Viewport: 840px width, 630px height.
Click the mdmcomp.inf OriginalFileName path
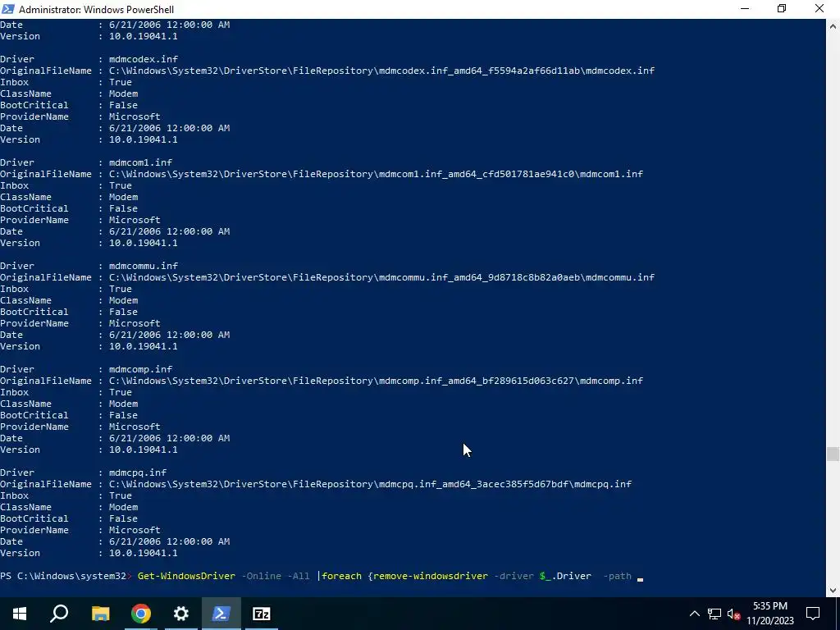[376, 381]
